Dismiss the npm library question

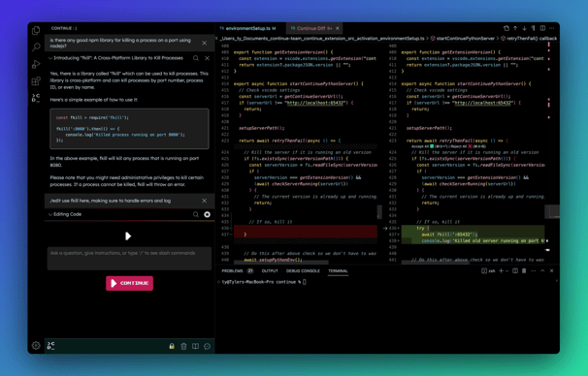tap(205, 43)
